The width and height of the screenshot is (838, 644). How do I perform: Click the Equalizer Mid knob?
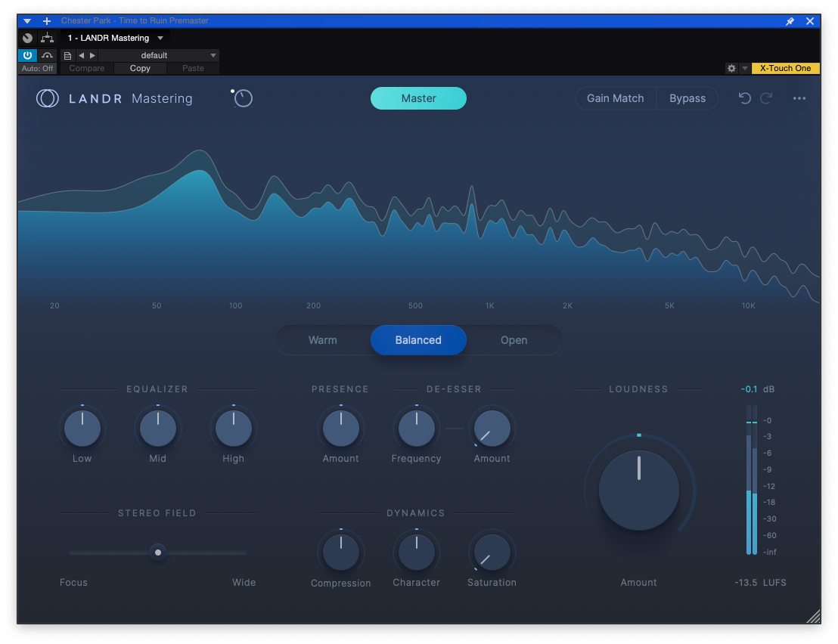coord(157,428)
